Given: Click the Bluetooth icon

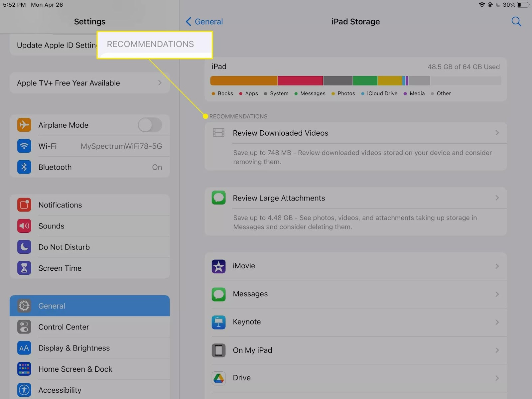Looking at the screenshot, I should tap(24, 167).
